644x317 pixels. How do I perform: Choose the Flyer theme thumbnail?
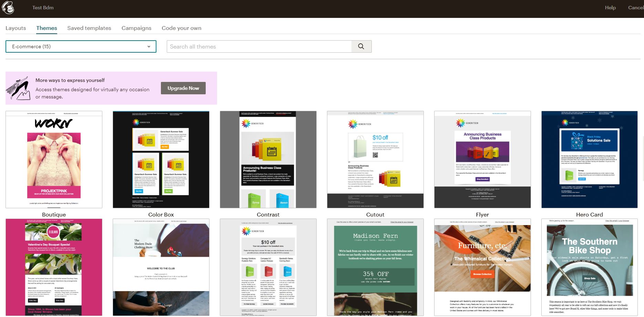pos(482,159)
